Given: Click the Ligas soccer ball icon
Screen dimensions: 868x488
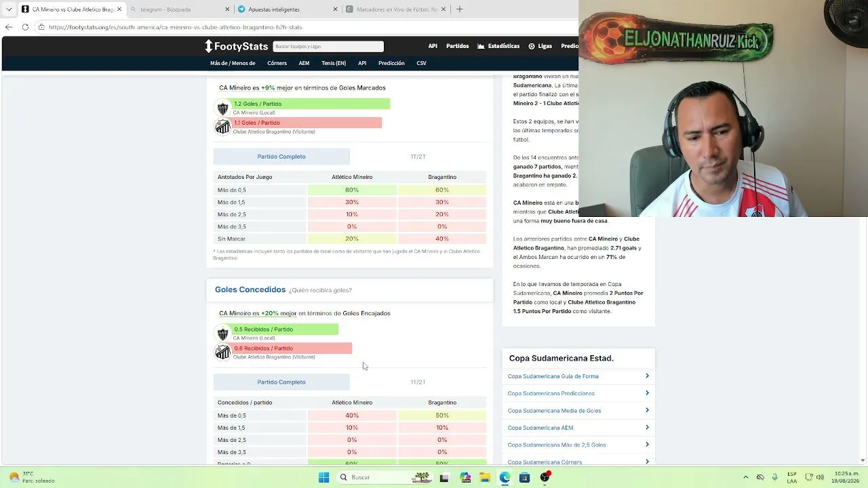Looking at the screenshot, I should [532, 46].
